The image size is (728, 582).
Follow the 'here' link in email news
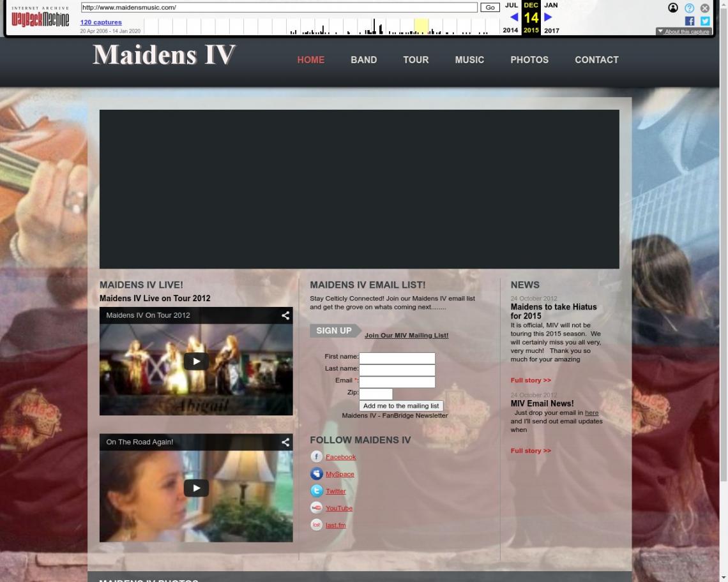pos(591,413)
